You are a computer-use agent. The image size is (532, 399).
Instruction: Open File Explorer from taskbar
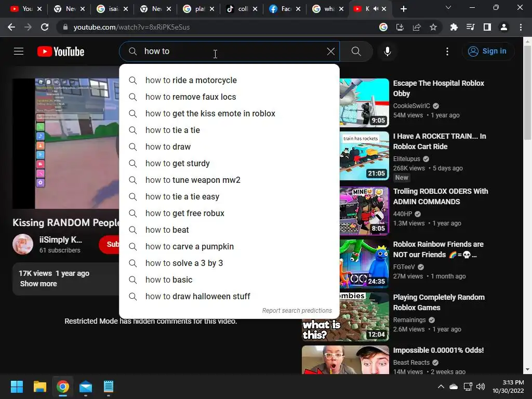(39, 387)
